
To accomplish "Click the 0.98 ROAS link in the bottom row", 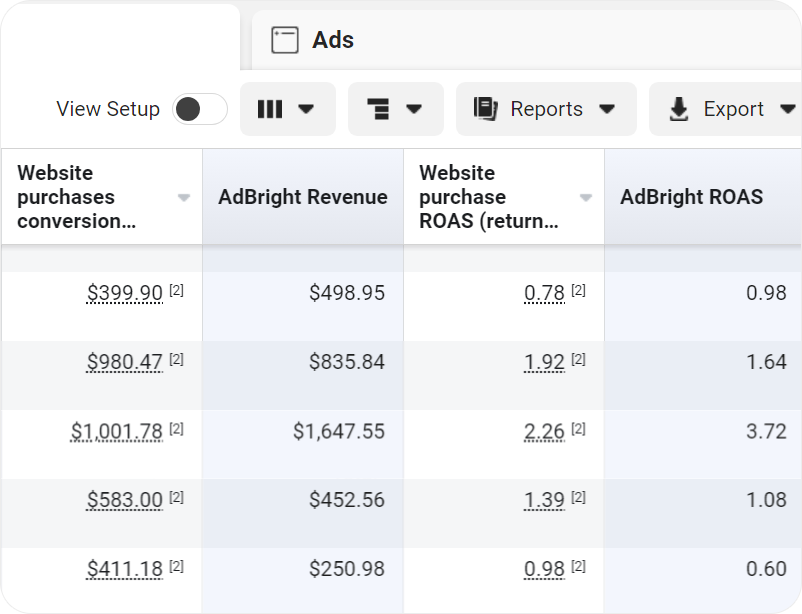I will tap(542, 568).
